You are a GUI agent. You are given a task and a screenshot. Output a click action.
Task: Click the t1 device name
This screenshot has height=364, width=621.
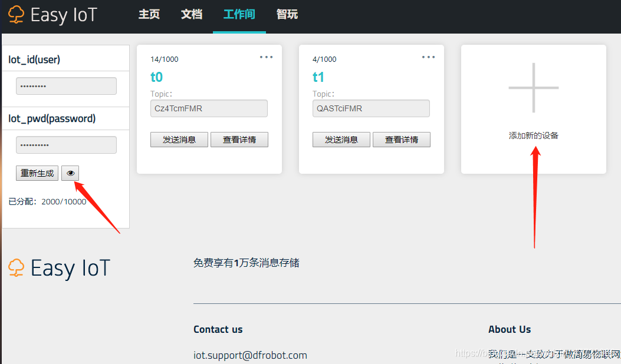point(318,77)
